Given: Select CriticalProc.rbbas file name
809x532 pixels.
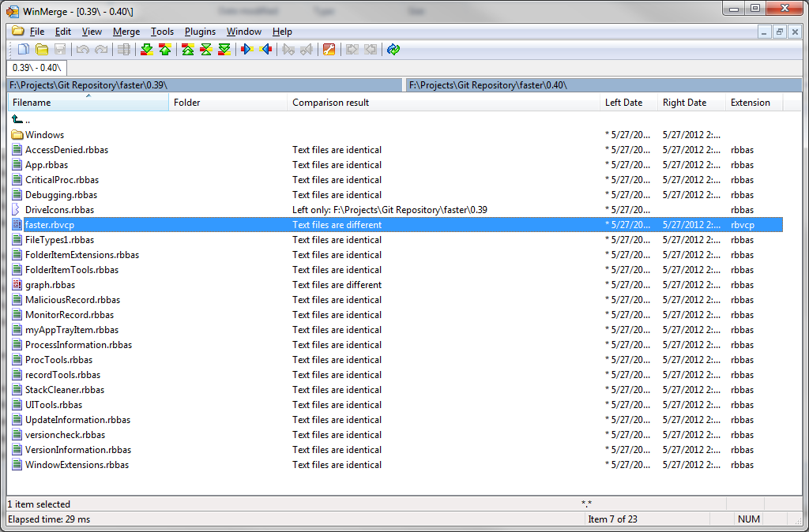Looking at the screenshot, I should click(62, 180).
